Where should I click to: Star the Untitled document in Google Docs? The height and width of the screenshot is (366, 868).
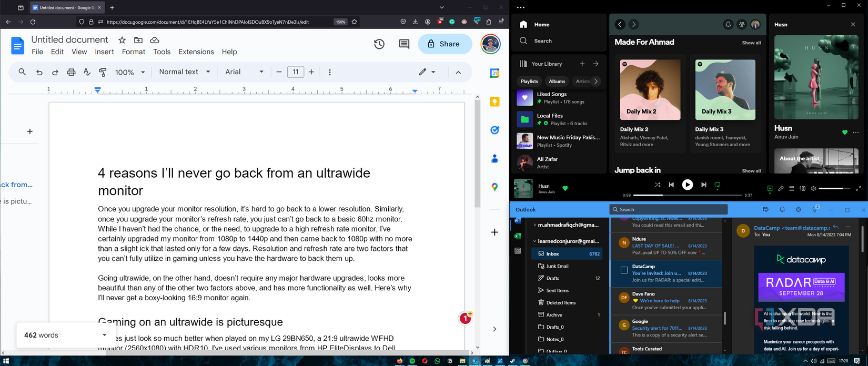122,40
